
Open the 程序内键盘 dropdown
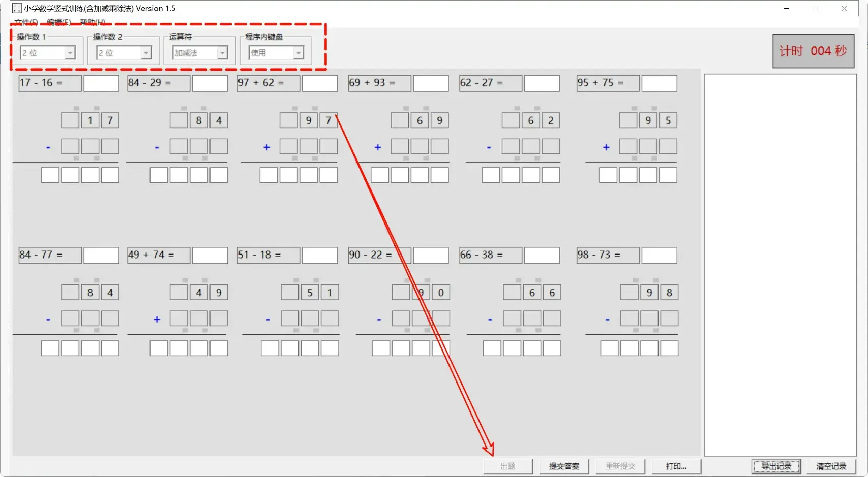coord(298,53)
